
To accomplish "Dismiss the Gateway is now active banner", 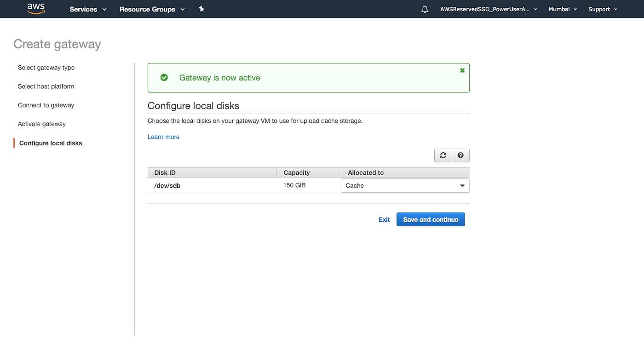I will pos(462,70).
